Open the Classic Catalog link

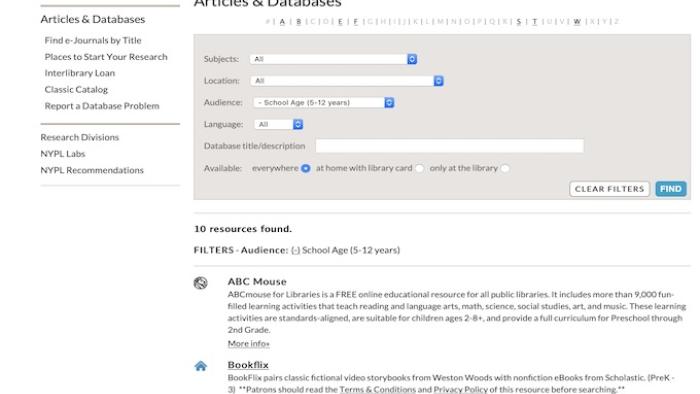pyautogui.click(x=76, y=89)
